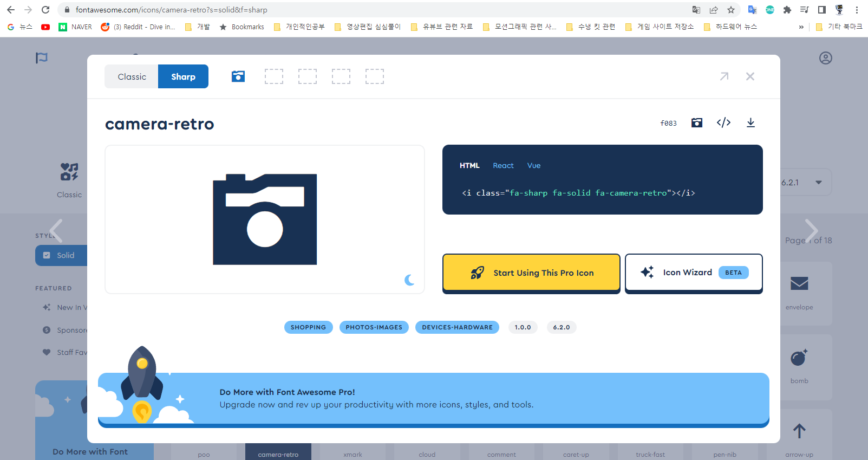Go to next icon with right chevron
The width and height of the screenshot is (868, 460).
[811, 231]
